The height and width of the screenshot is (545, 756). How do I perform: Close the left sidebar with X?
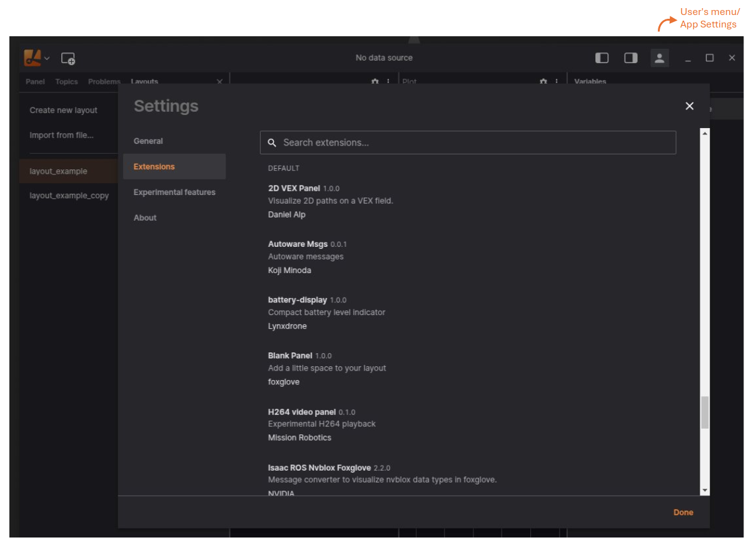click(219, 82)
